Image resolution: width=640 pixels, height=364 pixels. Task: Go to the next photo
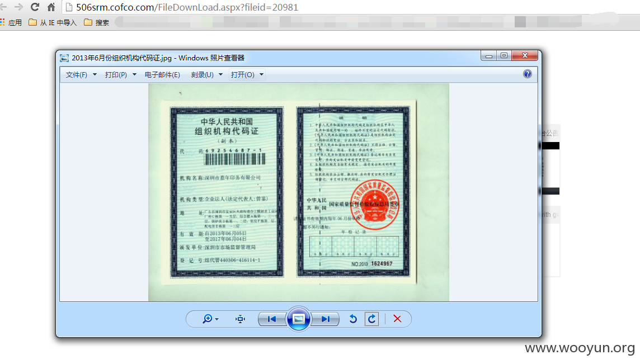325,319
